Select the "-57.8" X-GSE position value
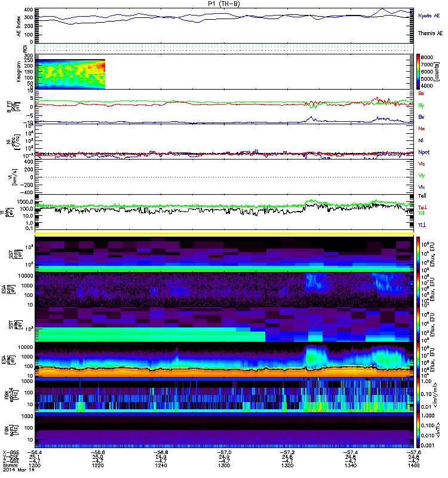Screen dimensions: 448x478 (413, 453)
